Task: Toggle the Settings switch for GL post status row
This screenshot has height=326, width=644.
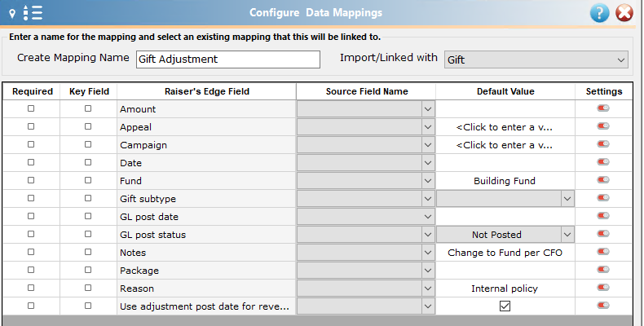Action: pyautogui.click(x=603, y=234)
